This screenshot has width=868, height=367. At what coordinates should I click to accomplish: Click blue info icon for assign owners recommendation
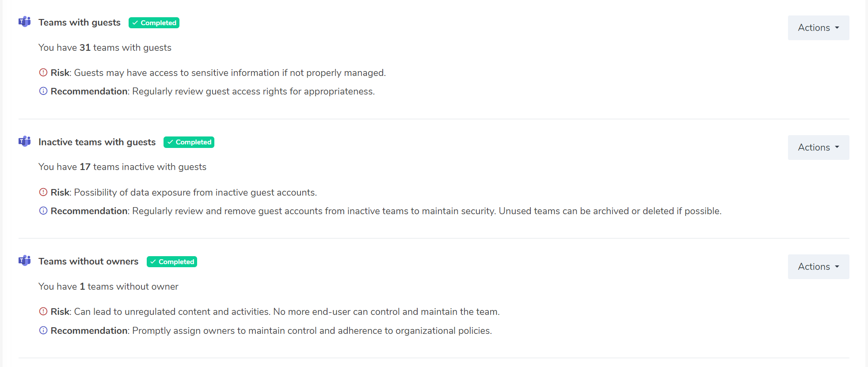[43, 330]
